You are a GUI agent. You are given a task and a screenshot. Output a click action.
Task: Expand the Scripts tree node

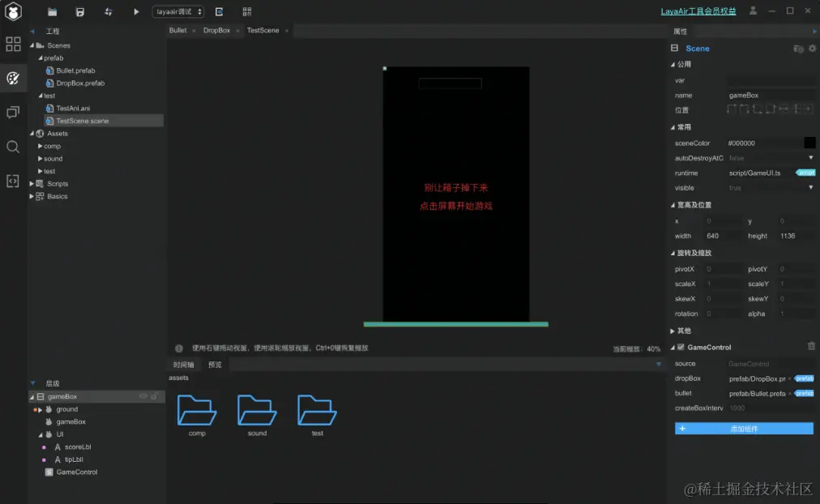(32, 183)
